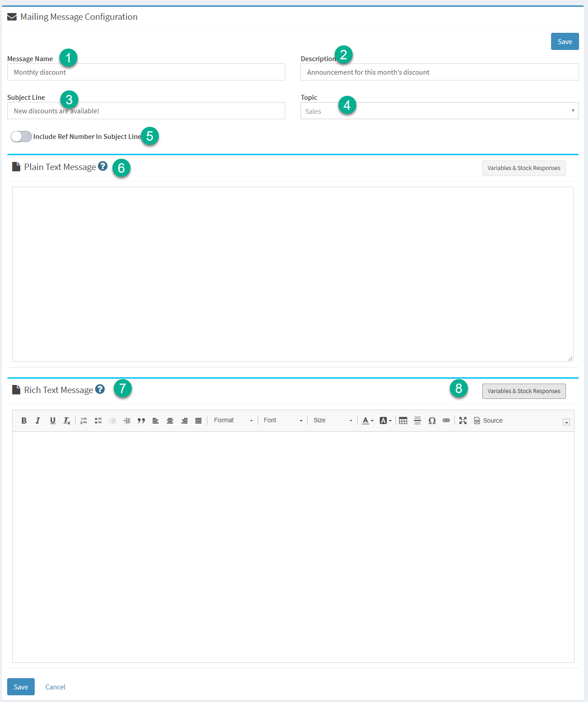The image size is (588, 702).
Task: Collapse the rich text editor toolbar
Action: 566,422
